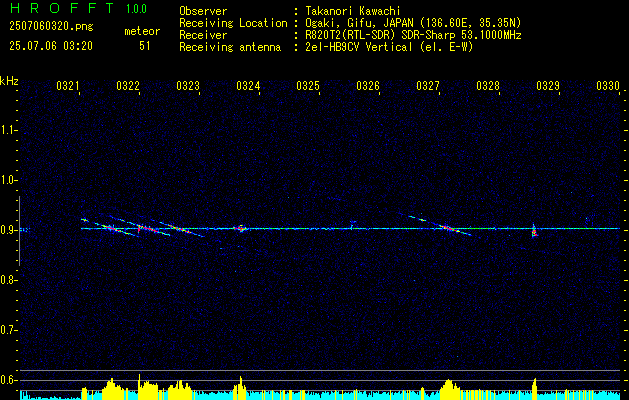The height and width of the screenshot is (400, 629).
Task: Click the 0325 time axis marker
Action: (308, 85)
